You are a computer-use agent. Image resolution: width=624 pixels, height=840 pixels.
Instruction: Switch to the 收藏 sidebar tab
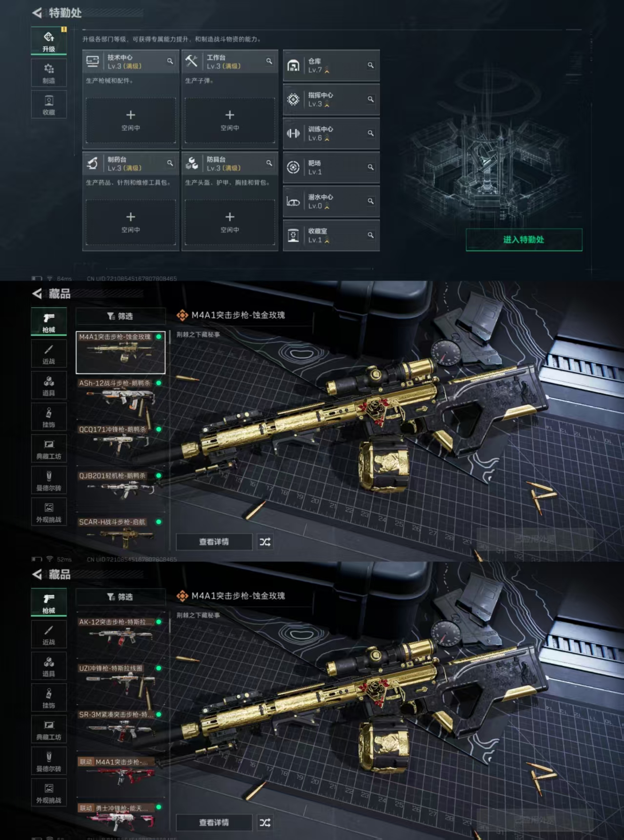coord(49,105)
